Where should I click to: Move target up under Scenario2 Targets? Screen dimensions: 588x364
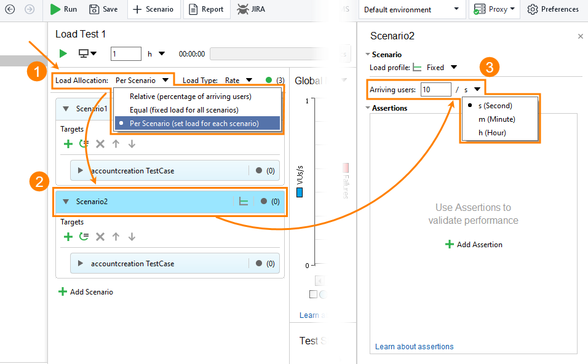pyautogui.click(x=116, y=237)
